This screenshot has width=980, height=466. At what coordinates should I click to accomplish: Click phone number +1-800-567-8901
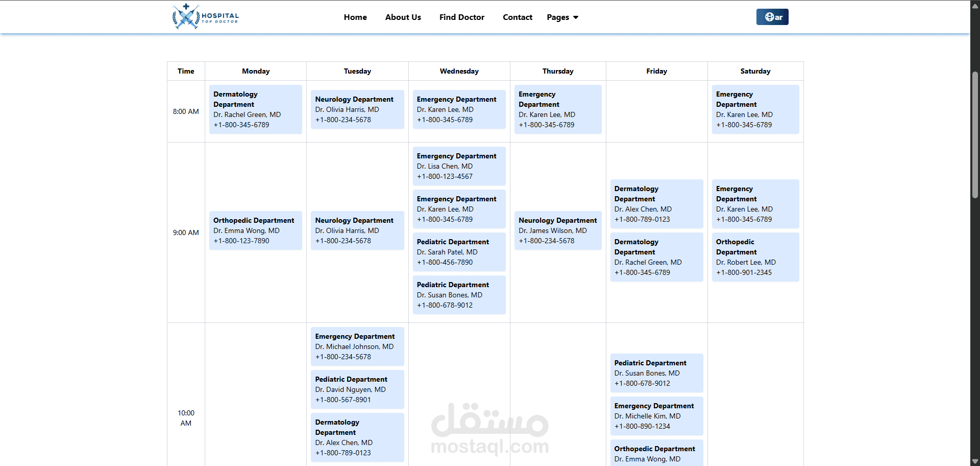[343, 400]
